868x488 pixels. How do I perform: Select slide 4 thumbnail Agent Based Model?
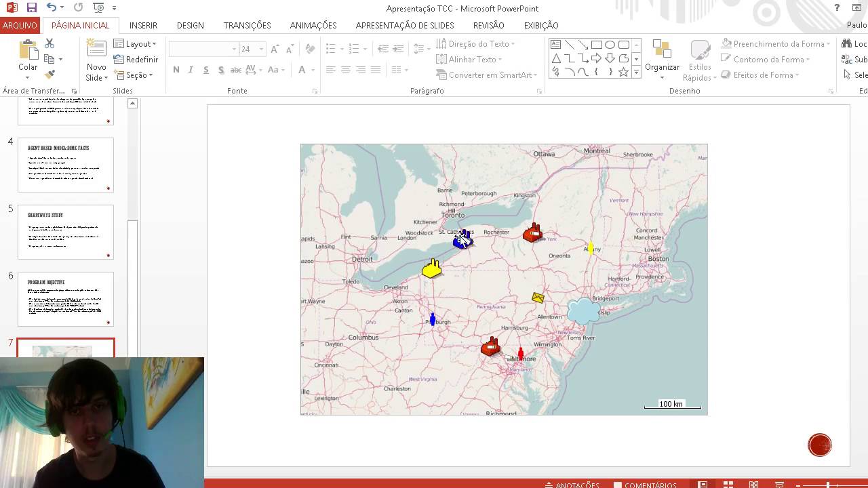coord(66,165)
